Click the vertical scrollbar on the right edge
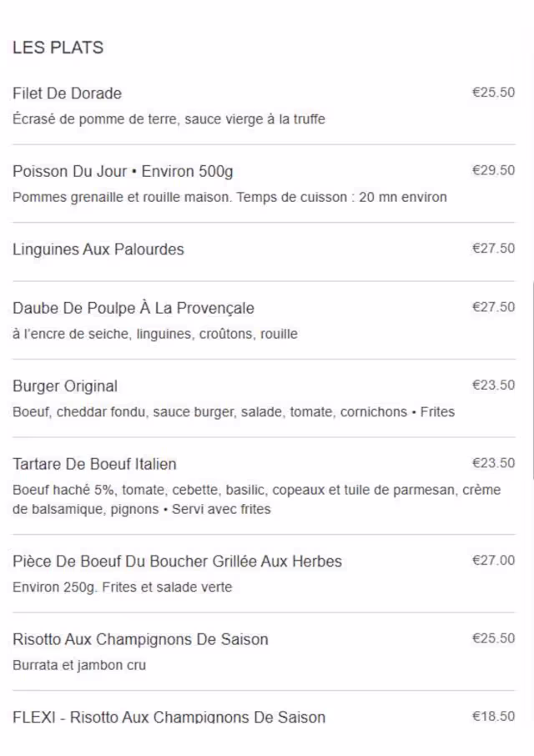 (x=531, y=380)
